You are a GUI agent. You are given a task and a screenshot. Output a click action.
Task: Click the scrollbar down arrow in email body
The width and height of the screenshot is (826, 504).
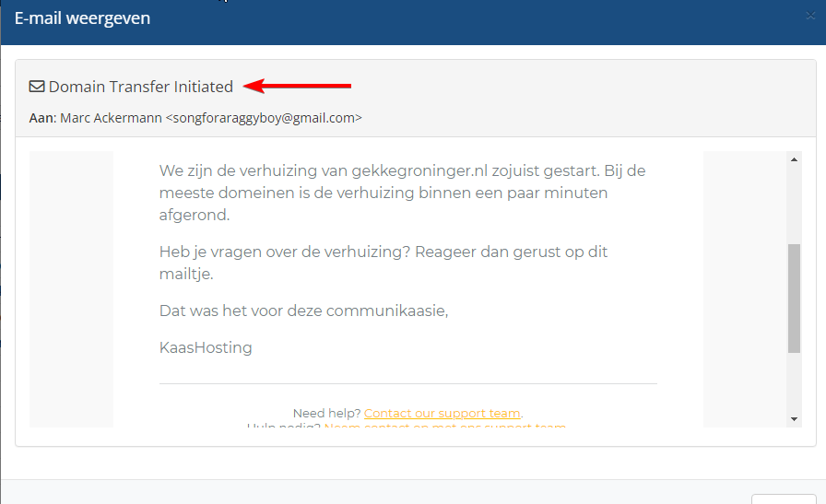794,419
